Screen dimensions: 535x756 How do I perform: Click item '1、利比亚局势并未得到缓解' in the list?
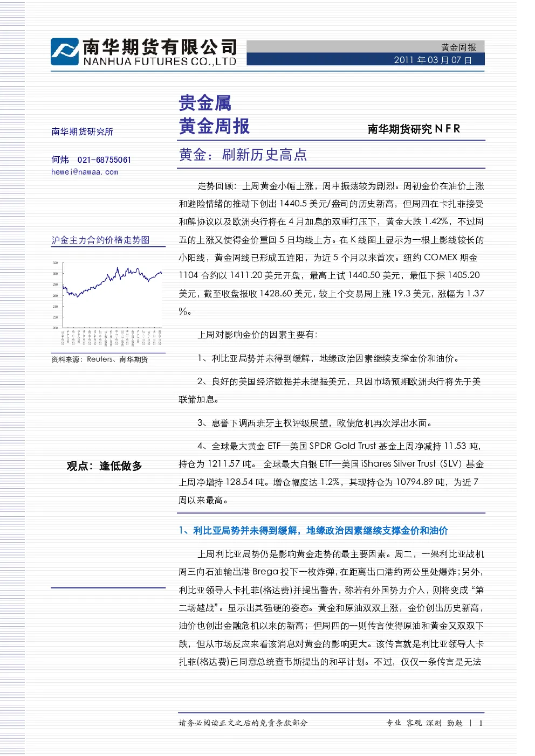(329, 358)
